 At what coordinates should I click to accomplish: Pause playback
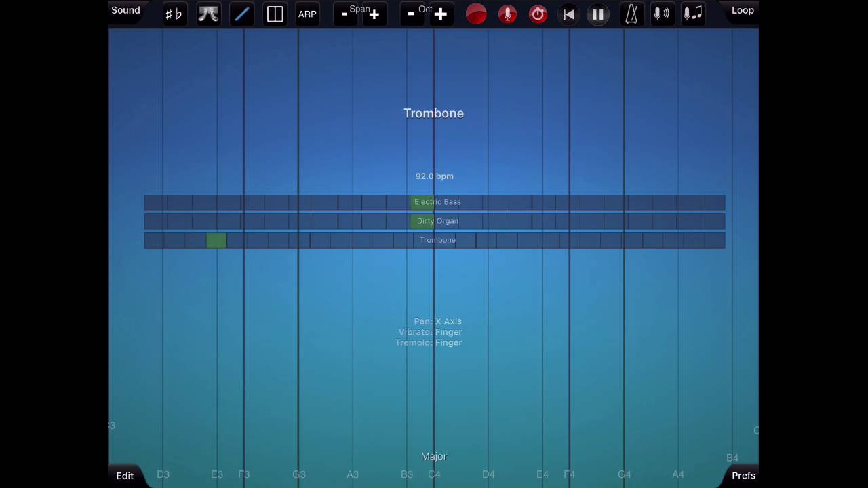598,14
